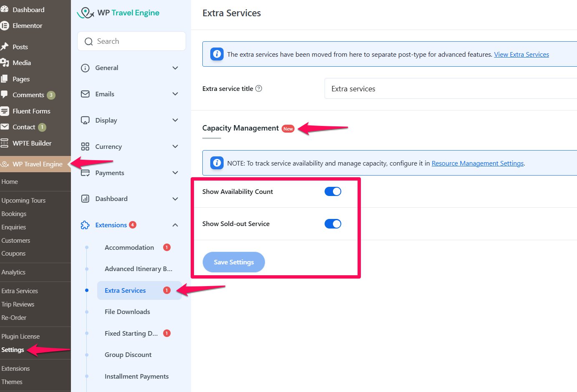
Task: Click the Fluent Forms icon
Action: 5,111
